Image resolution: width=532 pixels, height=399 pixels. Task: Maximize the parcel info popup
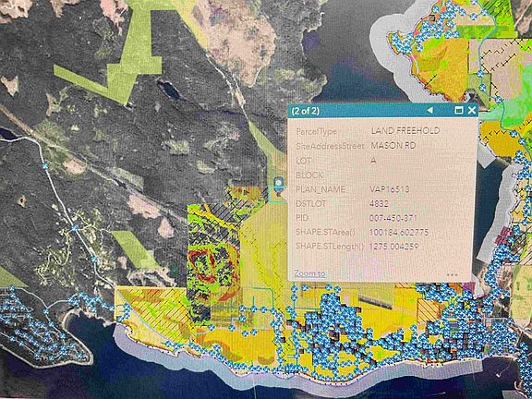459,110
